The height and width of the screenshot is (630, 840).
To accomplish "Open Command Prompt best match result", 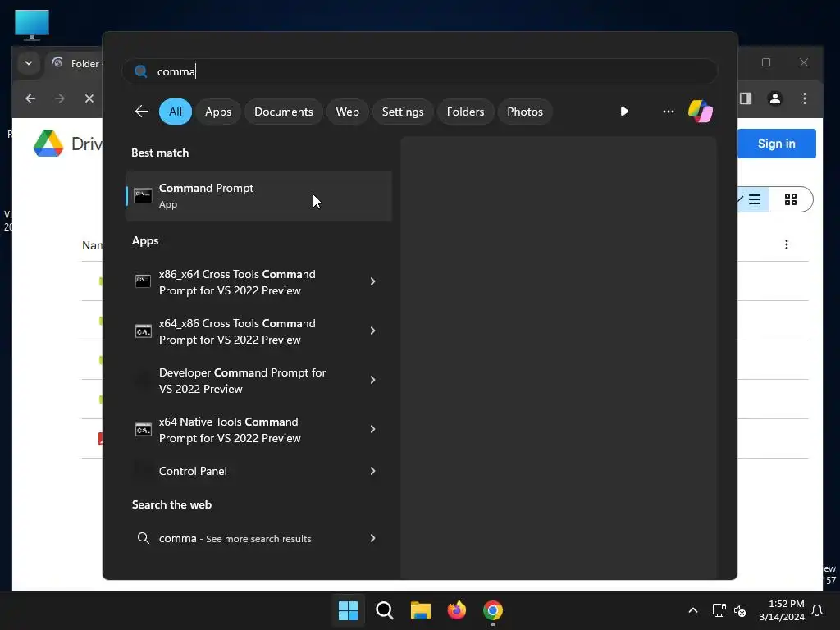I will (258, 196).
